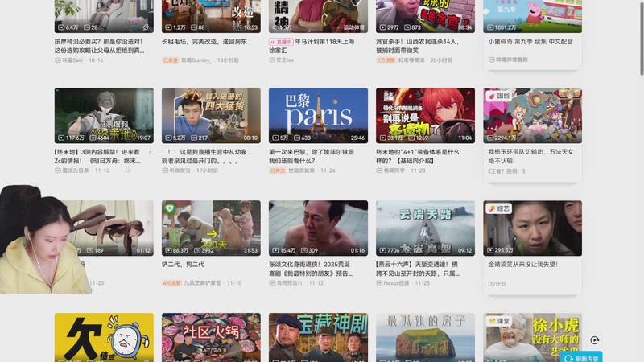This screenshot has width=644, height=362.
Task: Open the shirtless man trailer thumbnail
Action: click(318, 228)
